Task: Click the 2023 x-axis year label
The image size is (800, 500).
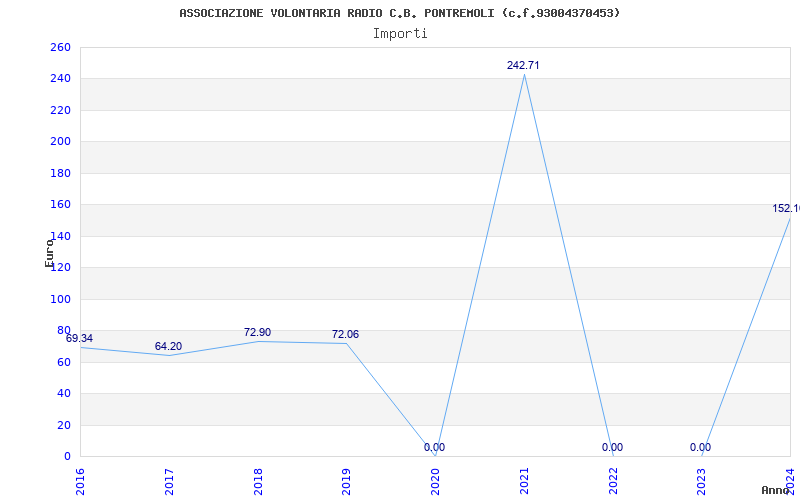Action: point(702,482)
